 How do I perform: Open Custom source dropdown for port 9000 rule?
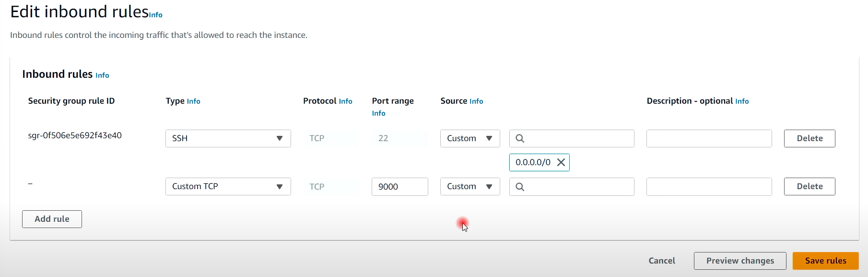tap(470, 186)
